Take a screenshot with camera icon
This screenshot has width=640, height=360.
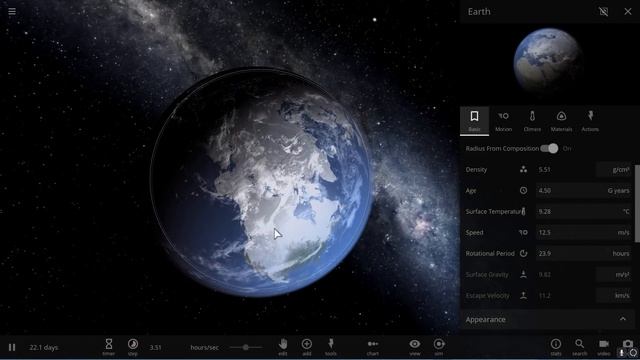tap(628, 344)
